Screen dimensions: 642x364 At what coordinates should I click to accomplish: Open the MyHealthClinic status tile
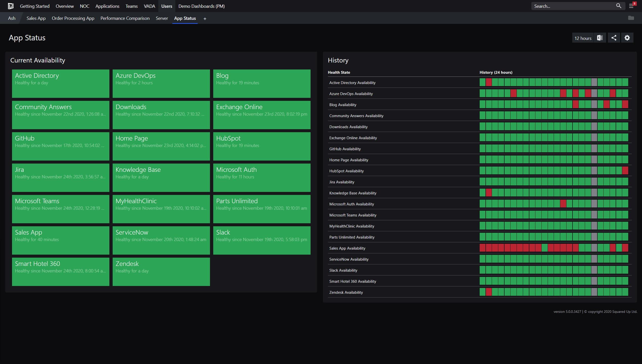[161, 209]
